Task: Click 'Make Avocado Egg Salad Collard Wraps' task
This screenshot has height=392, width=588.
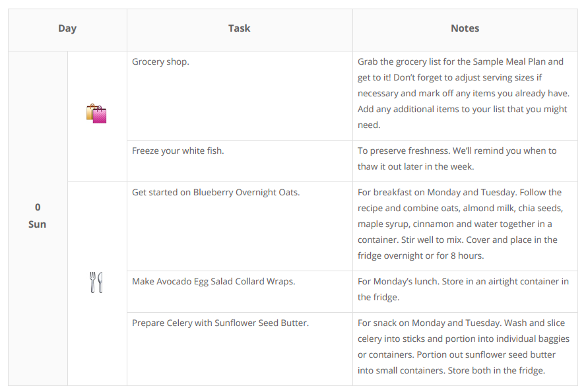Action: click(213, 281)
